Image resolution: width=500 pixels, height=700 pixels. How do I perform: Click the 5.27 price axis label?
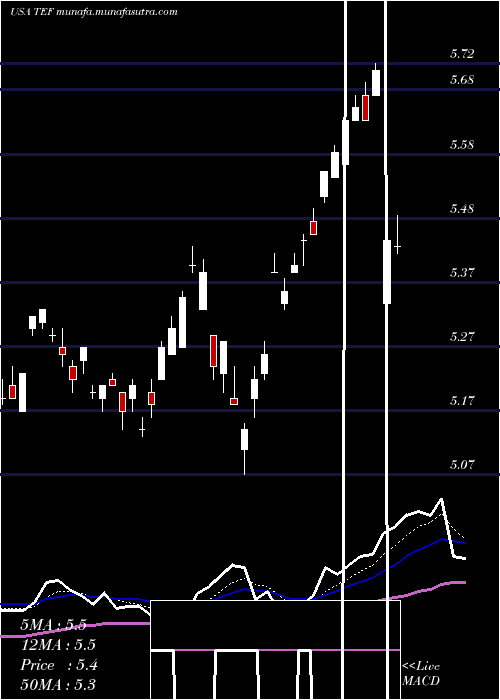[462, 337]
